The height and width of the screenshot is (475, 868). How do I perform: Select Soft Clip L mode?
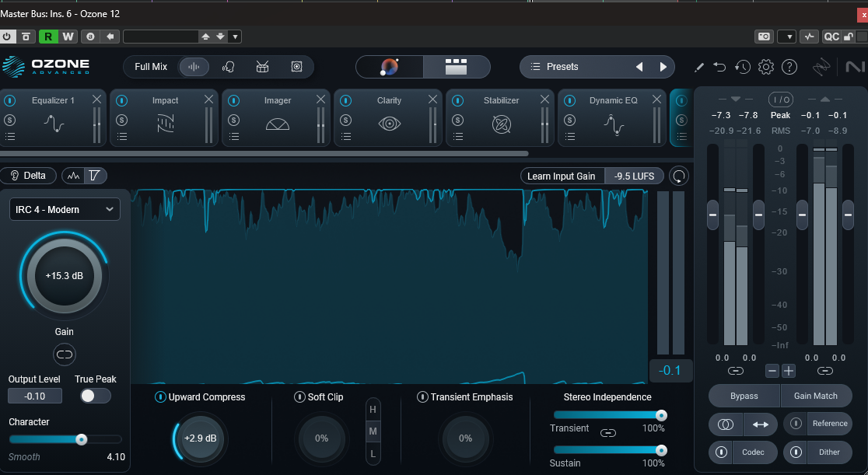coord(373,453)
